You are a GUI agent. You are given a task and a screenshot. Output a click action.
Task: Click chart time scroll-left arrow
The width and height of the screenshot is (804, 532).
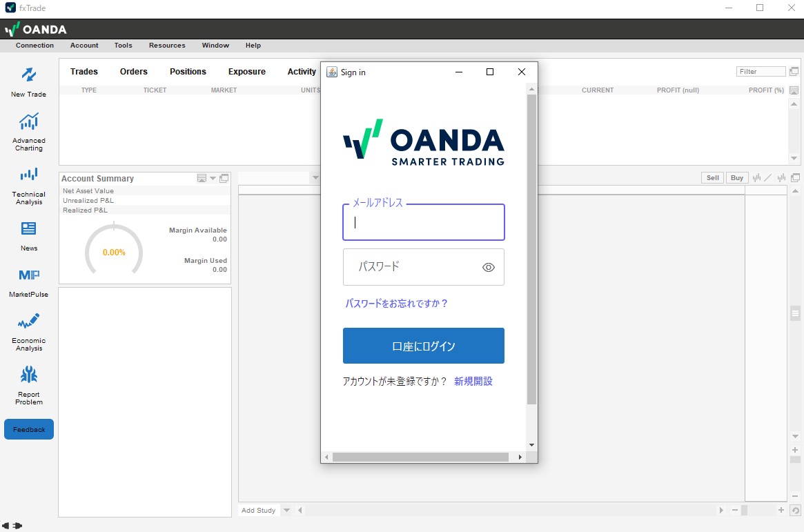click(300, 511)
